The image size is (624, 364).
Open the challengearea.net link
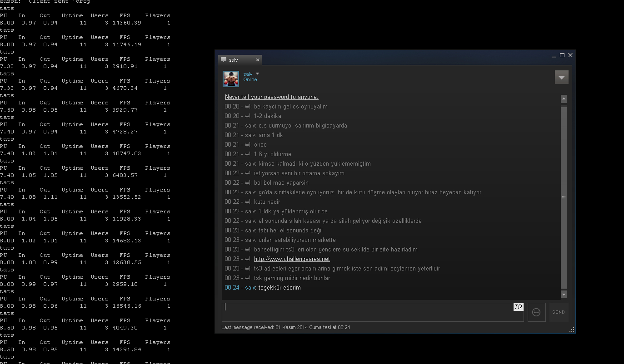point(292,259)
